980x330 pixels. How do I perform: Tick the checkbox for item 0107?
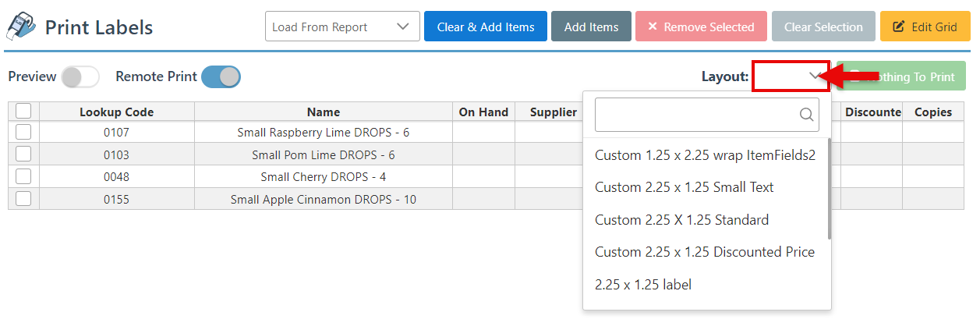tap(23, 132)
